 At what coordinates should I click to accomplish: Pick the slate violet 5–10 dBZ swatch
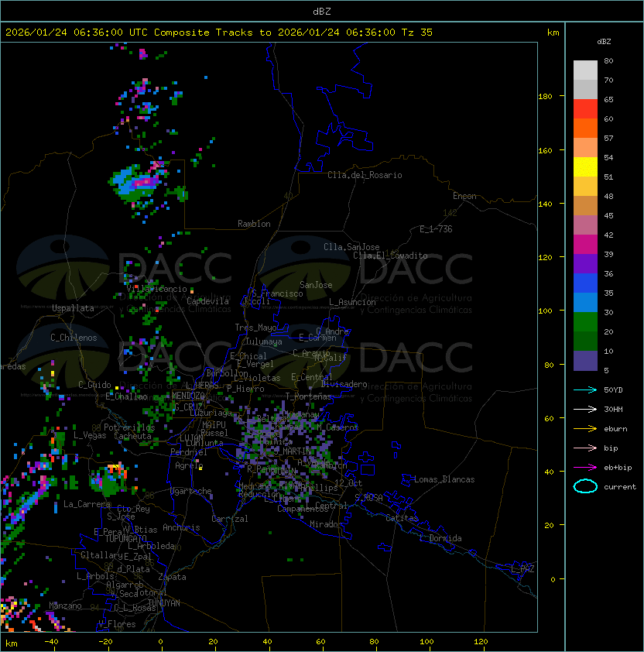point(585,361)
